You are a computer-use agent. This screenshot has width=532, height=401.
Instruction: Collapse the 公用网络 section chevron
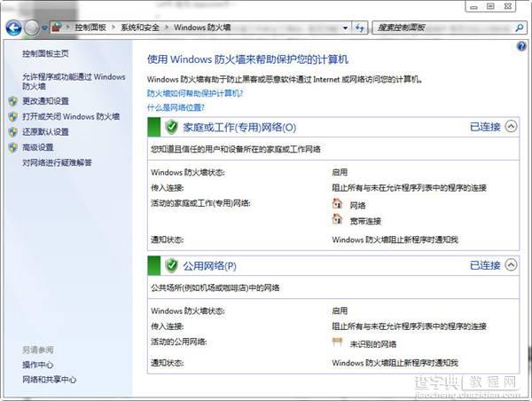coord(511,265)
